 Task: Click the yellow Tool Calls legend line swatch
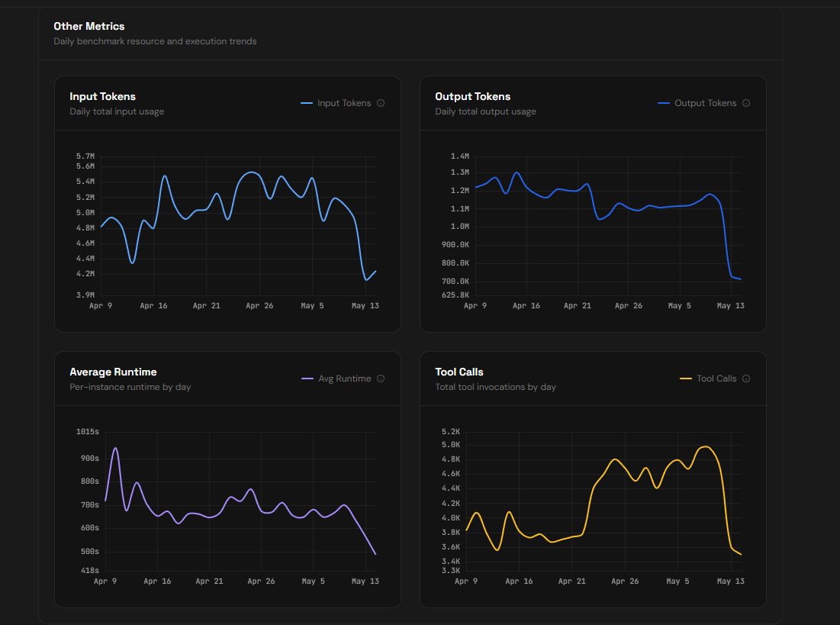686,379
